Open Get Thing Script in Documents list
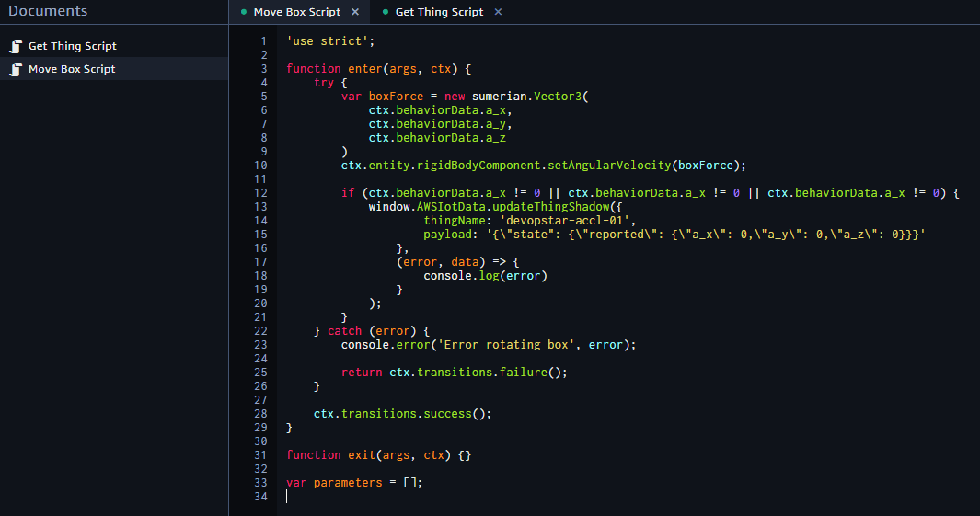Viewport: 980px width, 516px height. [x=72, y=46]
